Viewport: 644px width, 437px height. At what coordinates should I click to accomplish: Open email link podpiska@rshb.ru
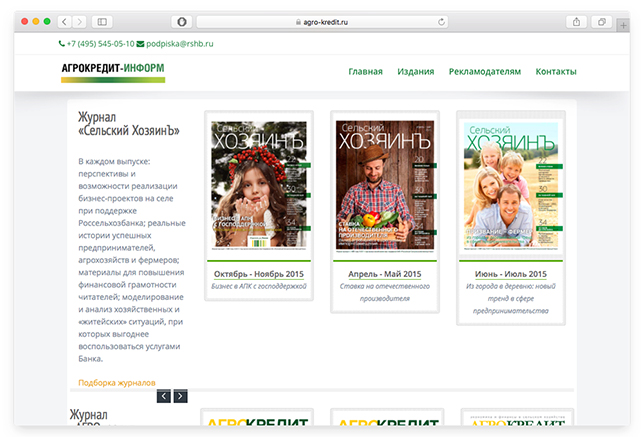click(179, 44)
